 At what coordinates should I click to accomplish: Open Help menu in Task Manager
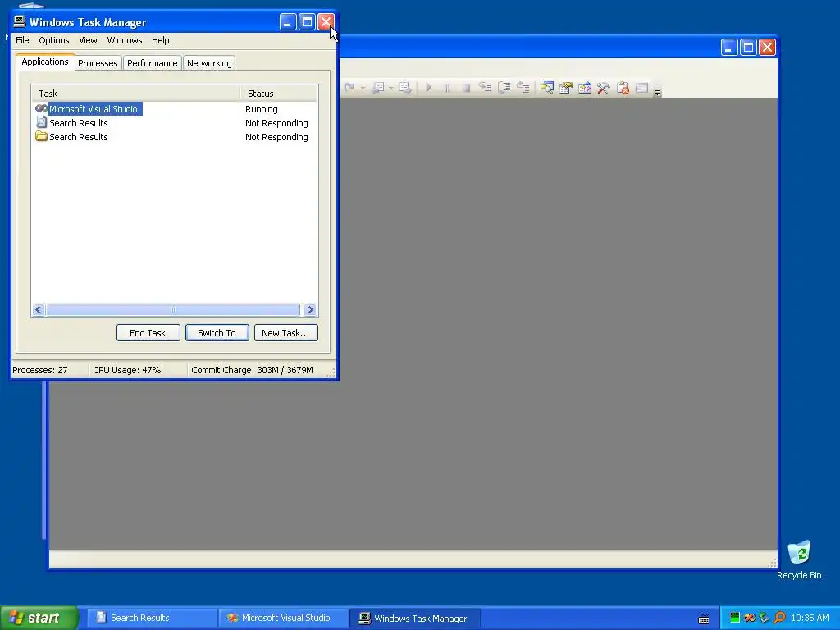tap(160, 40)
